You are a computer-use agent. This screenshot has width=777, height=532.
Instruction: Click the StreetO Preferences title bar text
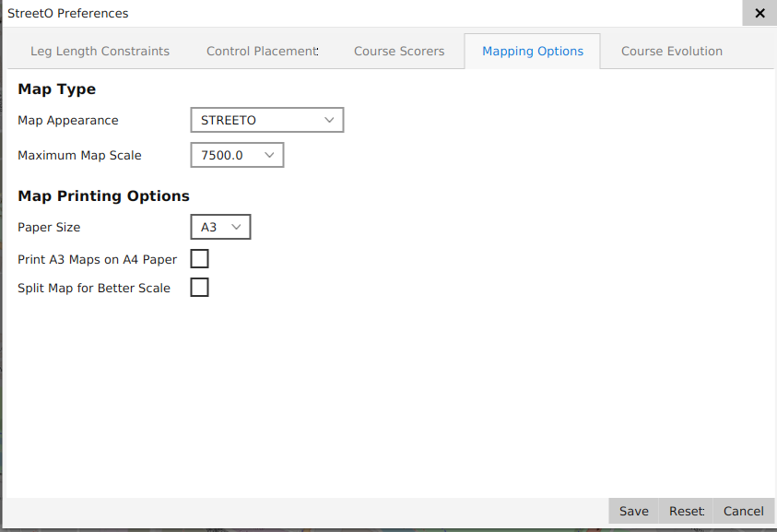click(x=68, y=14)
